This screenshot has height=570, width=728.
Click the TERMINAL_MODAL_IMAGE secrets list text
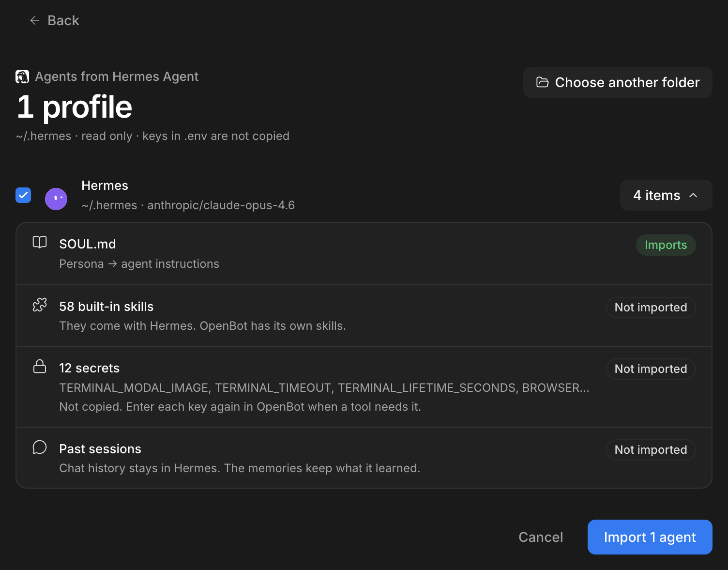[x=324, y=388]
